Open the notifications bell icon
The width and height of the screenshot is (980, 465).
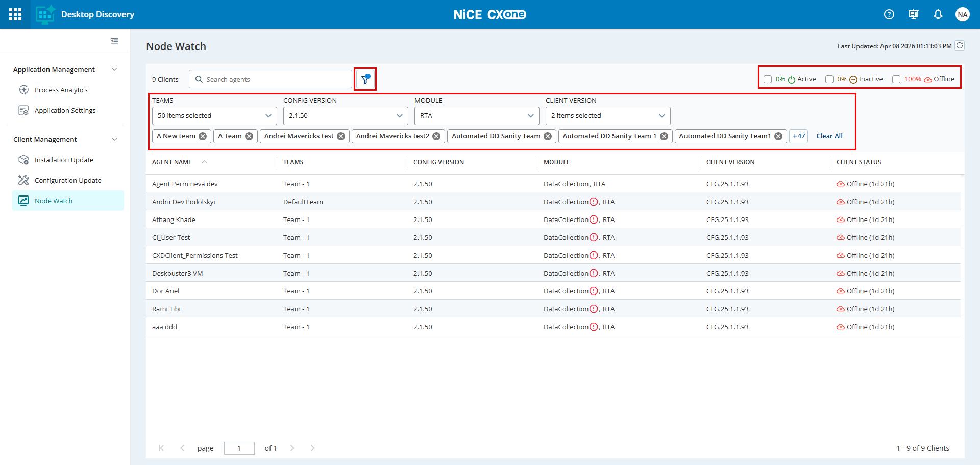tap(938, 14)
